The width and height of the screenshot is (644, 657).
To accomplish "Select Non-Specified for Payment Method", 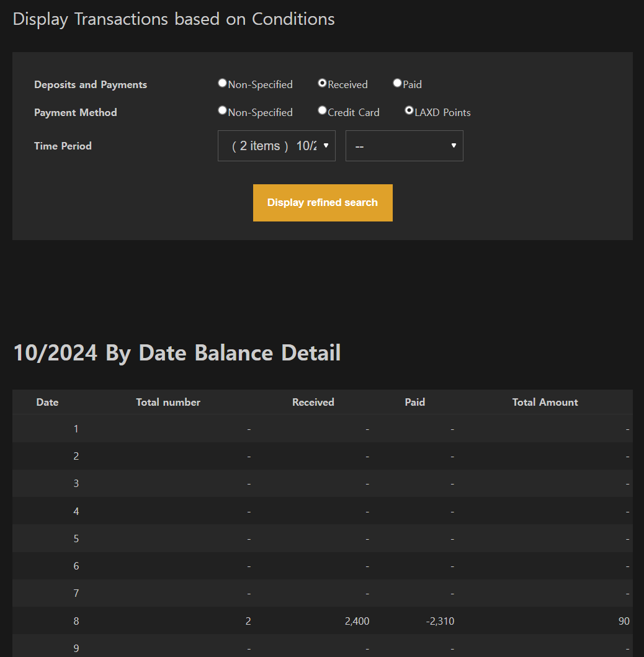I will pyautogui.click(x=222, y=110).
